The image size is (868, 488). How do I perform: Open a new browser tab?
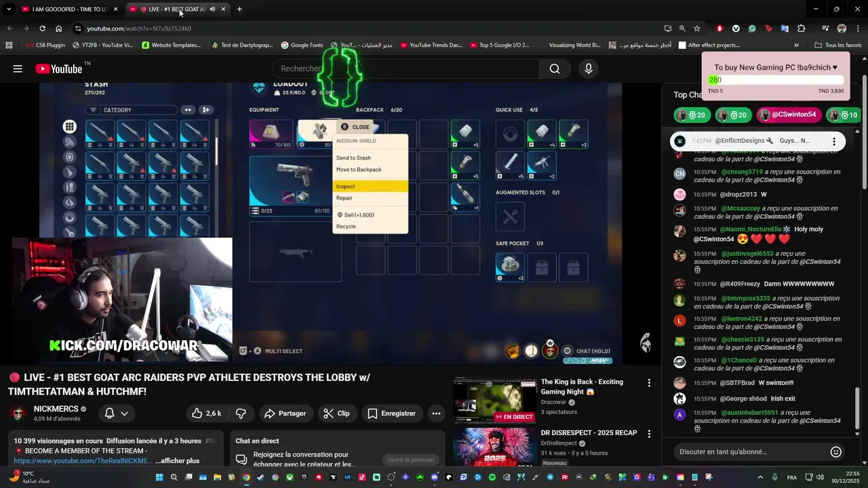(239, 9)
